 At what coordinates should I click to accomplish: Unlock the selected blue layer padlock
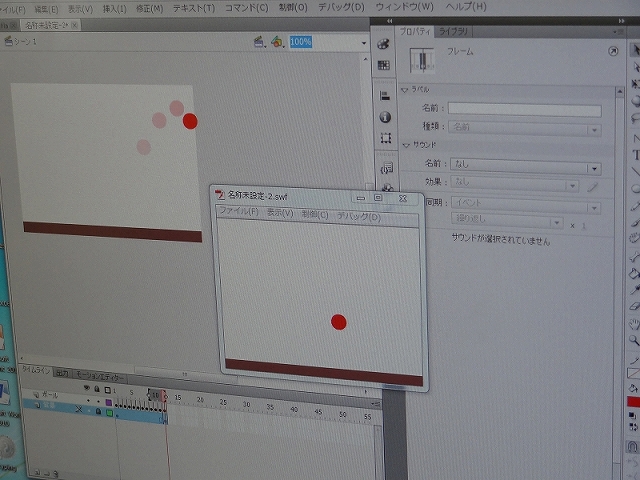click(x=98, y=411)
